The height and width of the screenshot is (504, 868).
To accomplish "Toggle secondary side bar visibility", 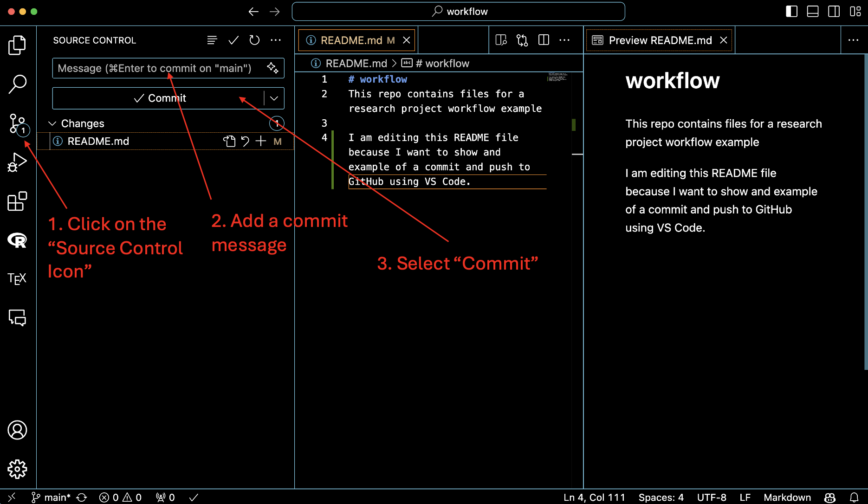I will pos(834,12).
